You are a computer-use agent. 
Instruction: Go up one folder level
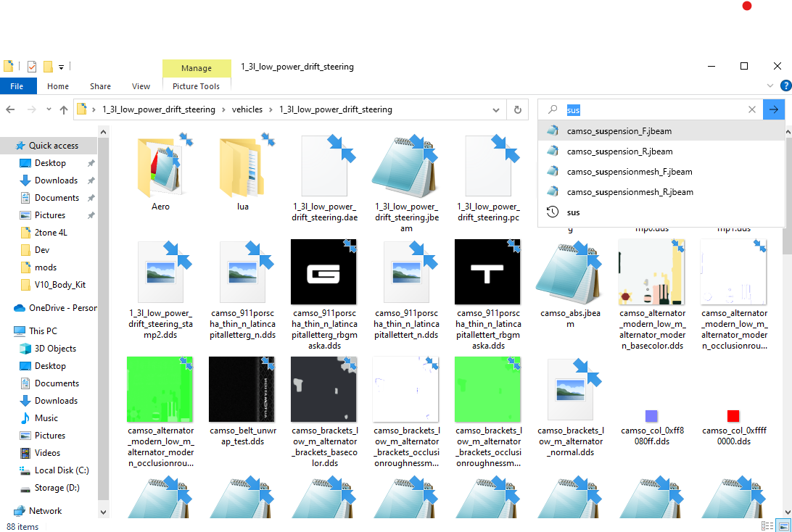click(64, 109)
